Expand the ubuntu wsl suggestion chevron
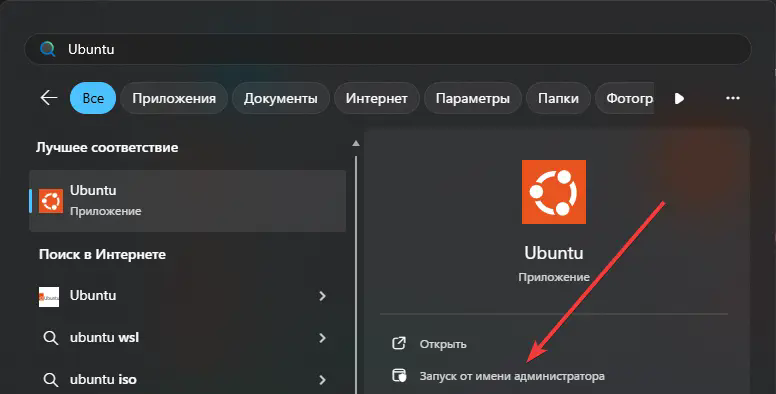This screenshot has width=776, height=394. [323, 338]
